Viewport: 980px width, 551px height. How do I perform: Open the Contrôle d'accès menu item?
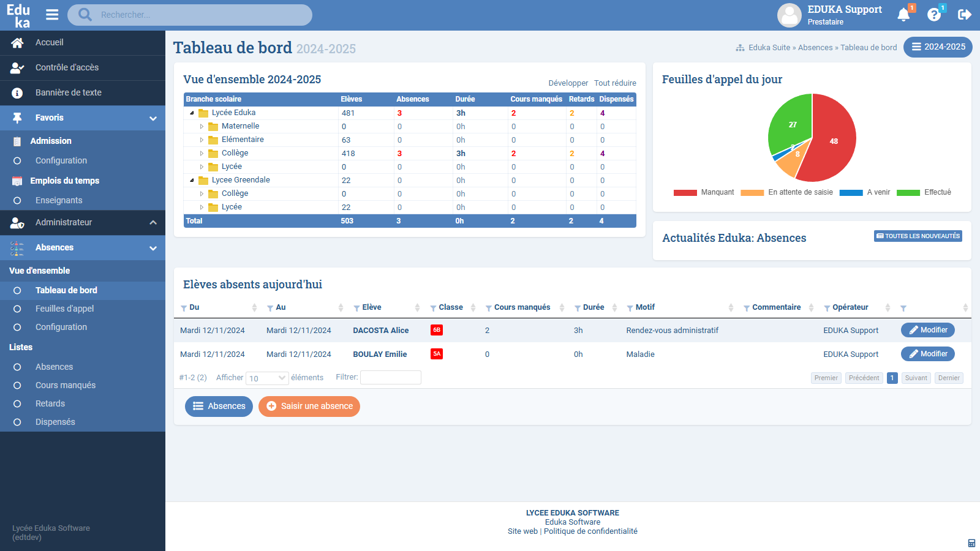coord(67,68)
